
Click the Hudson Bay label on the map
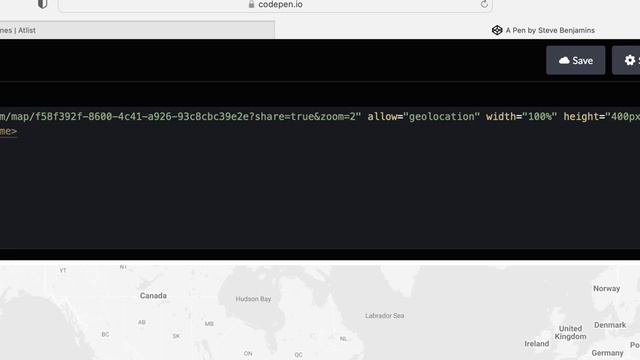(253, 299)
